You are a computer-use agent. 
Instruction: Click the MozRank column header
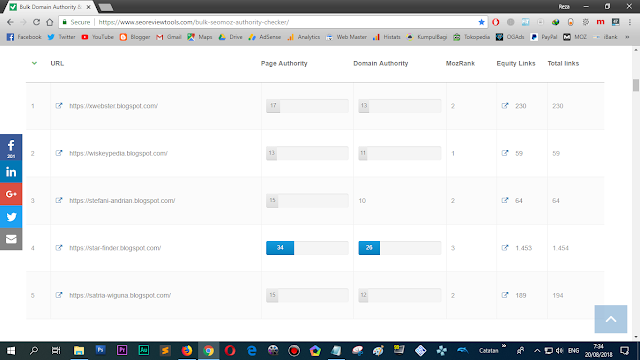[x=460, y=63]
